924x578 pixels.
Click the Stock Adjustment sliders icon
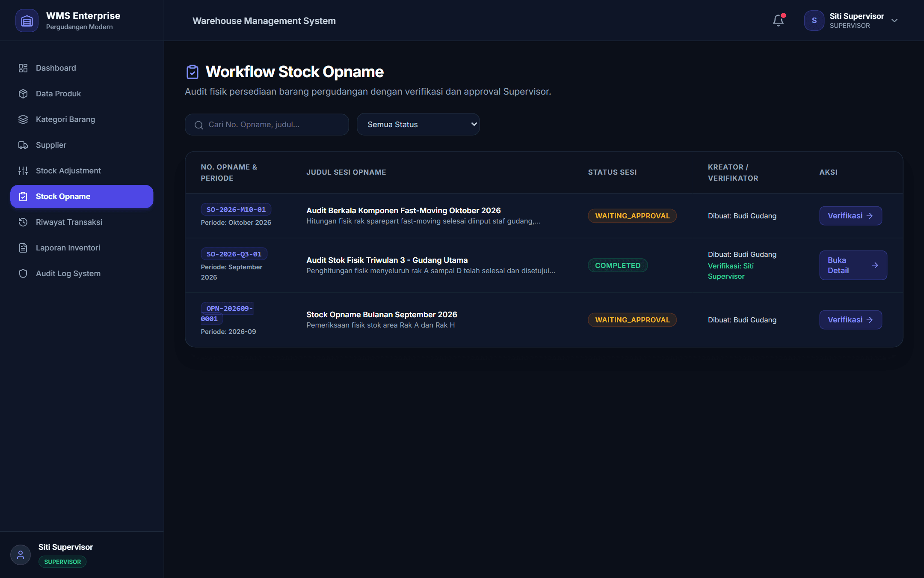[23, 171]
